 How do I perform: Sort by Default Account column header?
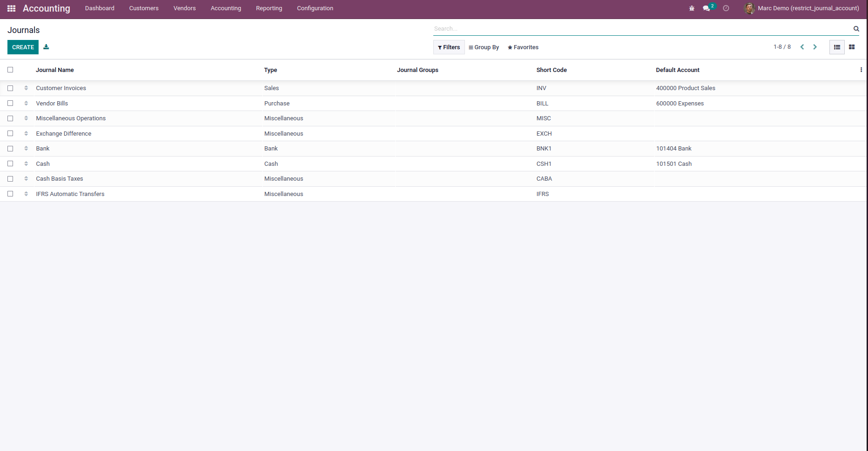(678, 70)
